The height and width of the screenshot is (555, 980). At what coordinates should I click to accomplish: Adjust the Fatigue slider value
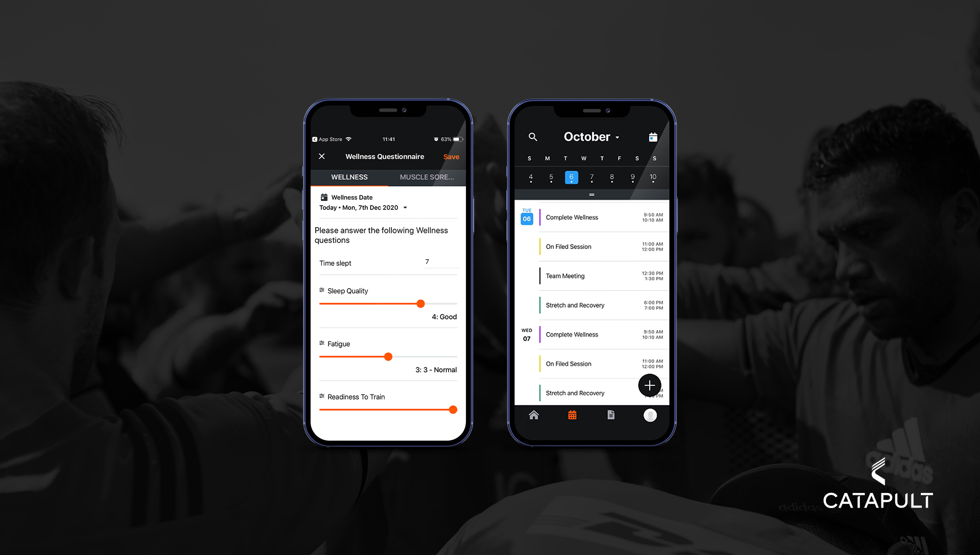pos(386,356)
